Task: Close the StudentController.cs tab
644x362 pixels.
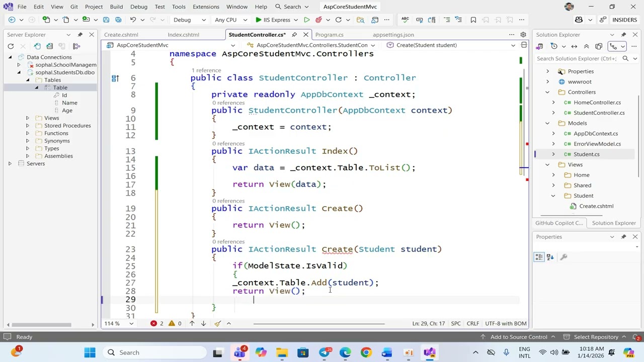Action: (x=305, y=35)
